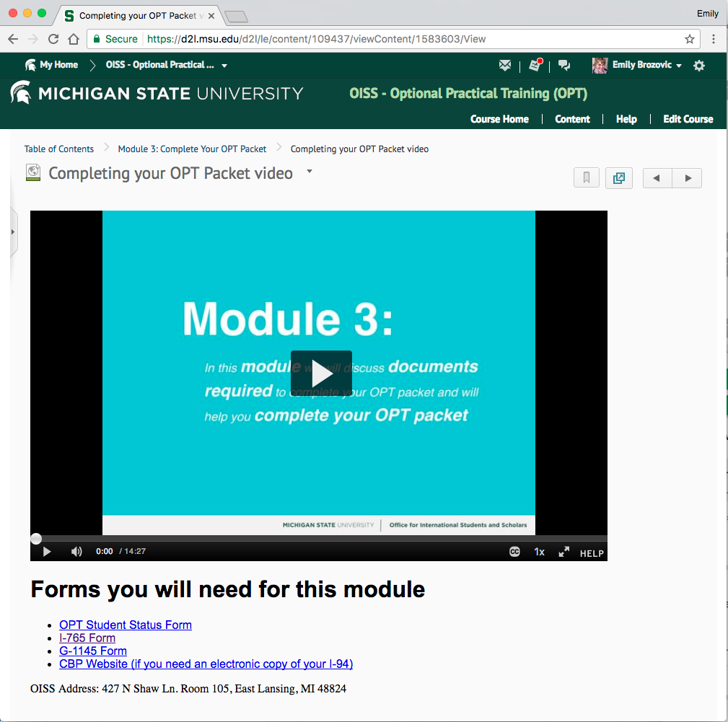Image resolution: width=728 pixels, height=722 pixels.
Task: Open the OPT Student Status Form link
Action: [126, 625]
